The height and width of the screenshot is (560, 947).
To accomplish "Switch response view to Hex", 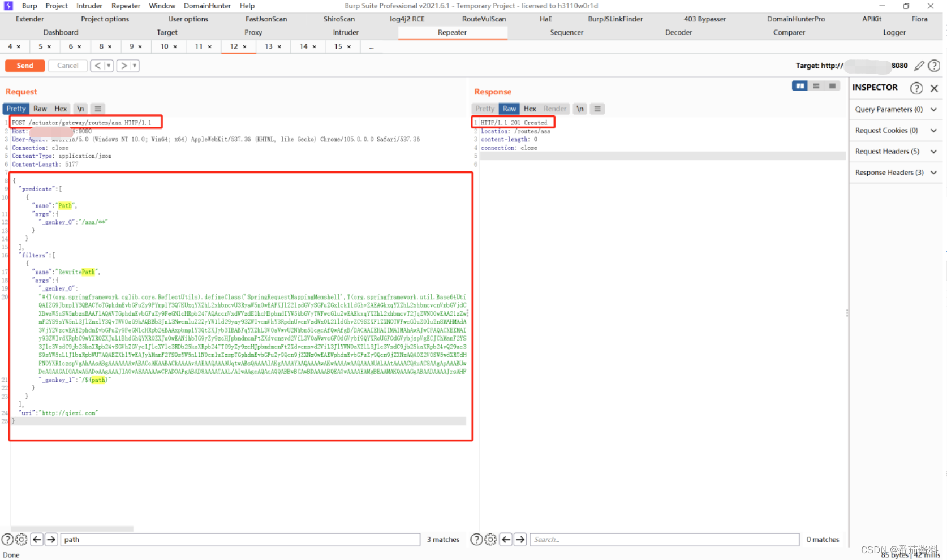I will [530, 109].
